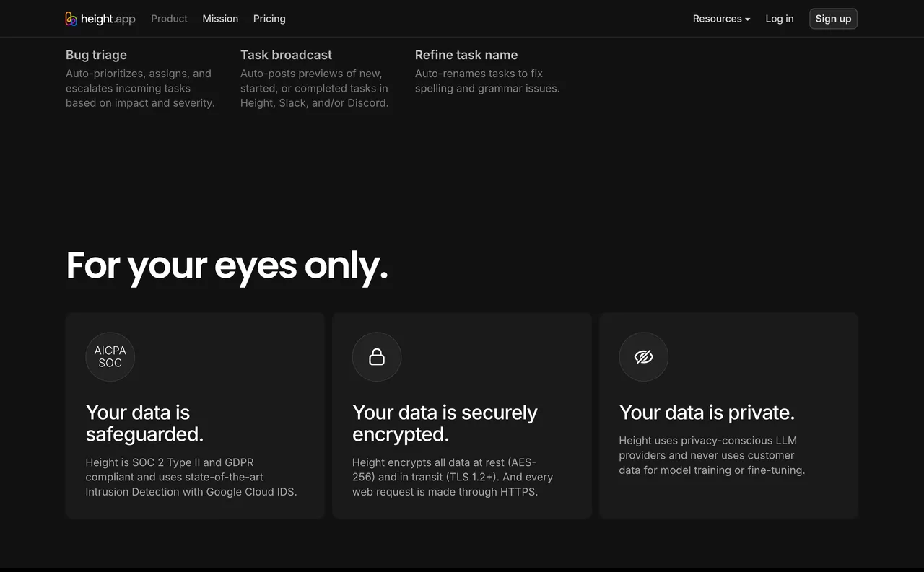Click the For your eyes only headline

point(227,266)
